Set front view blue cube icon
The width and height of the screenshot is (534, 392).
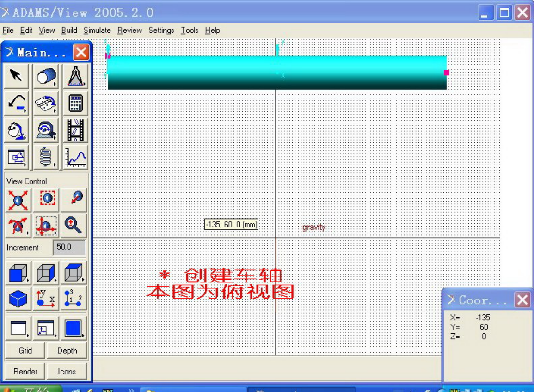[18, 273]
